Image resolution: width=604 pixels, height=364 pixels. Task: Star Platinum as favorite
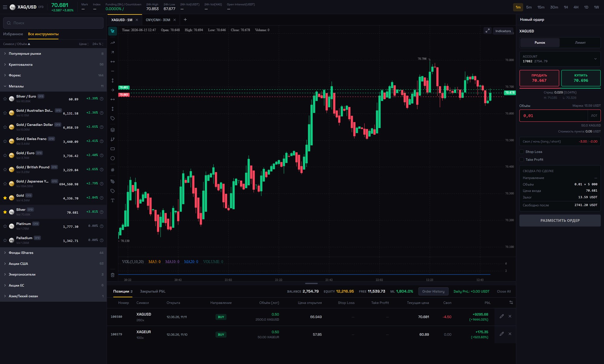tap(5, 226)
